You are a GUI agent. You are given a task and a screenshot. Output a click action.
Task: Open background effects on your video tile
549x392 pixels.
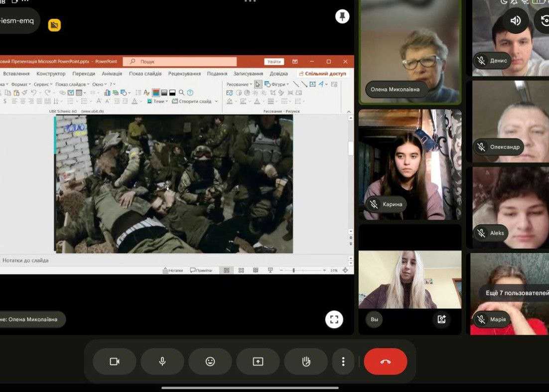tap(441, 319)
